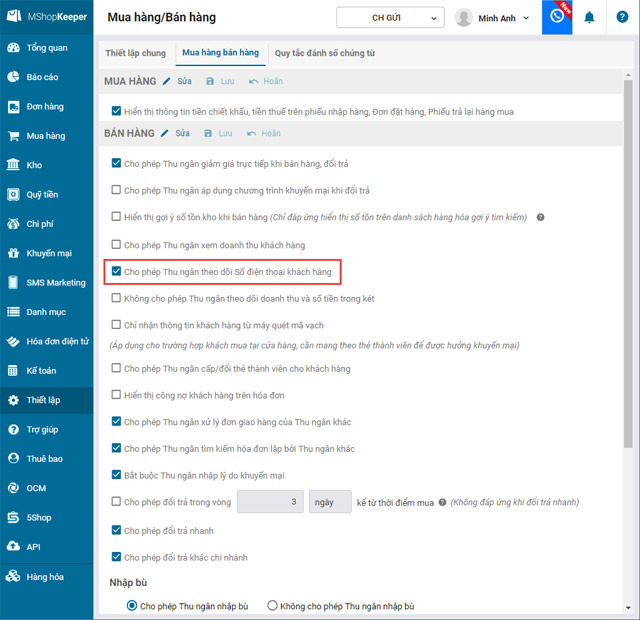This screenshot has width=640, height=620.
Task: Open notifications bell icon
Action: click(589, 18)
